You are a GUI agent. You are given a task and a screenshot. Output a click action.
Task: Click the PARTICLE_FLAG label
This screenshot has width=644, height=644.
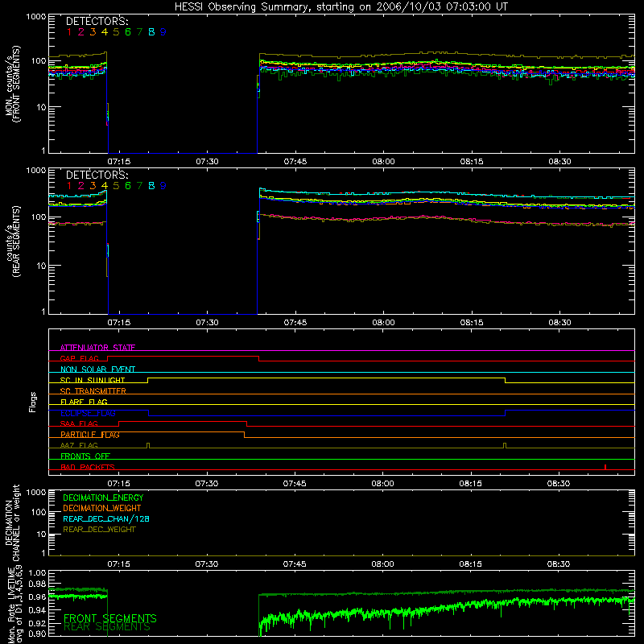90,435
